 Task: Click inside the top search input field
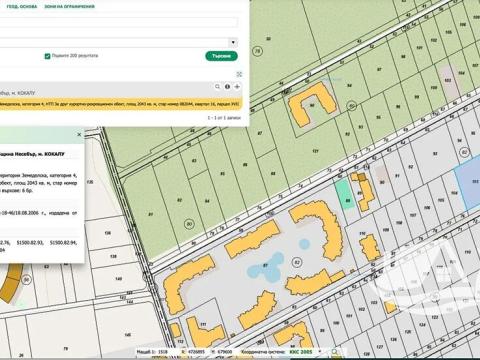tap(119, 22)
